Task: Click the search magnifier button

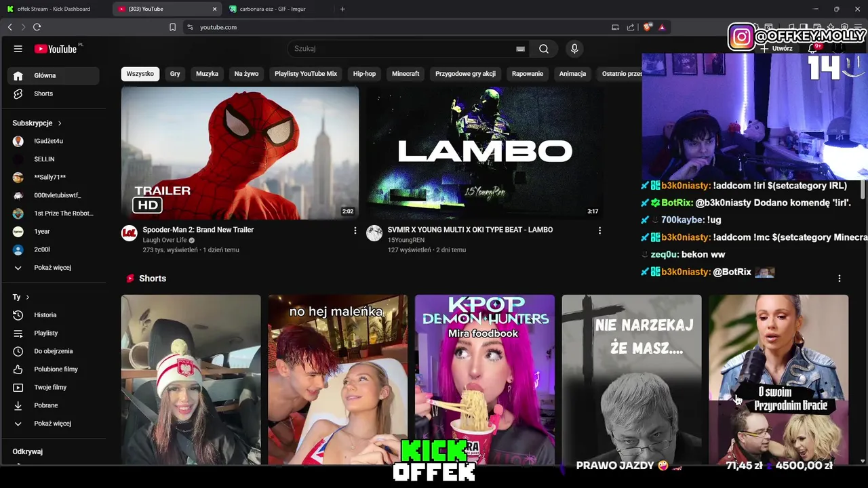Action: tap(544, 49)
